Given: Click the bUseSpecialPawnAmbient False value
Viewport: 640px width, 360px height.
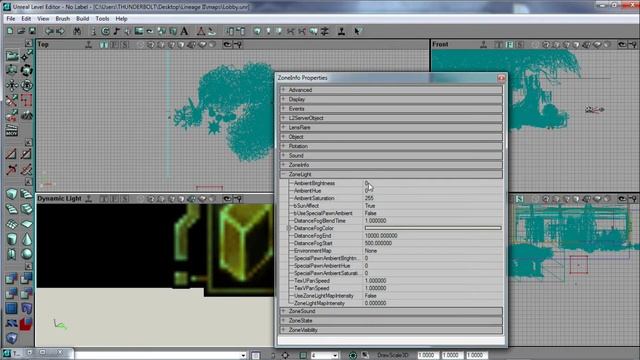Looking at the screenshot, I should tap(370, 213).
